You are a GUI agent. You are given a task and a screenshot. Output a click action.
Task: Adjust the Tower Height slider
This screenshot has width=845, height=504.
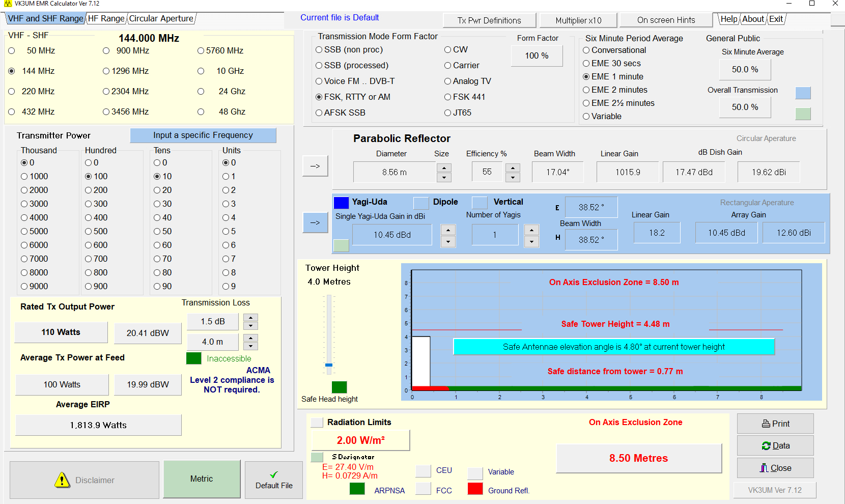click(328, 366)
